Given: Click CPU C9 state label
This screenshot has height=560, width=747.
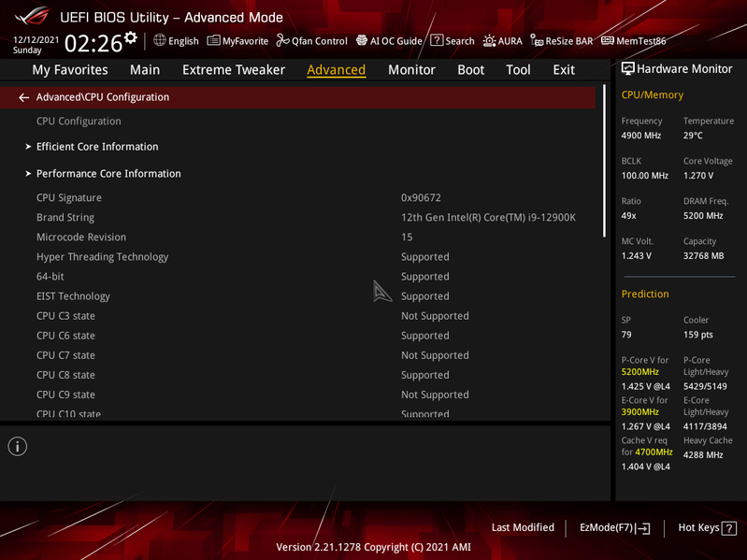Looking at the screenshot, I should [x=65, y=395].
